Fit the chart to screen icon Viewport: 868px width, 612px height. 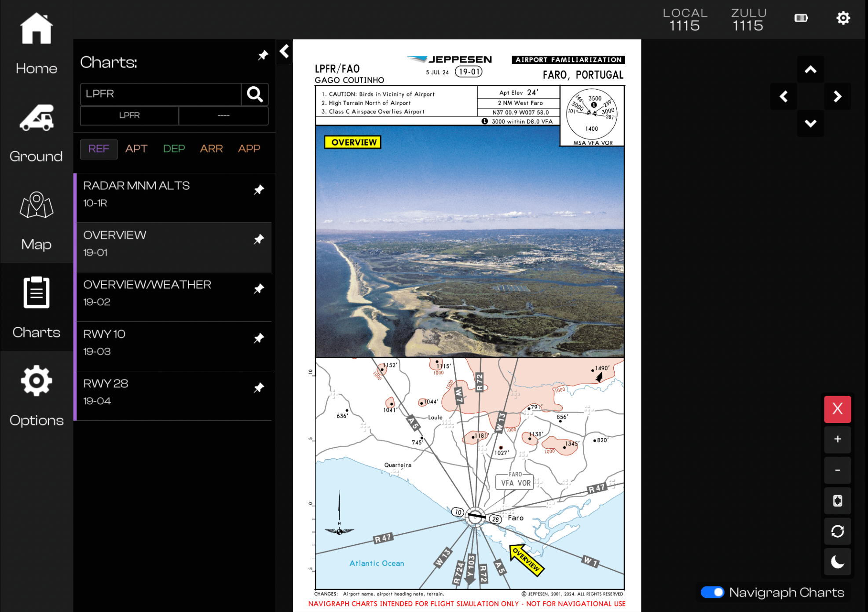[x=837, y=501]
